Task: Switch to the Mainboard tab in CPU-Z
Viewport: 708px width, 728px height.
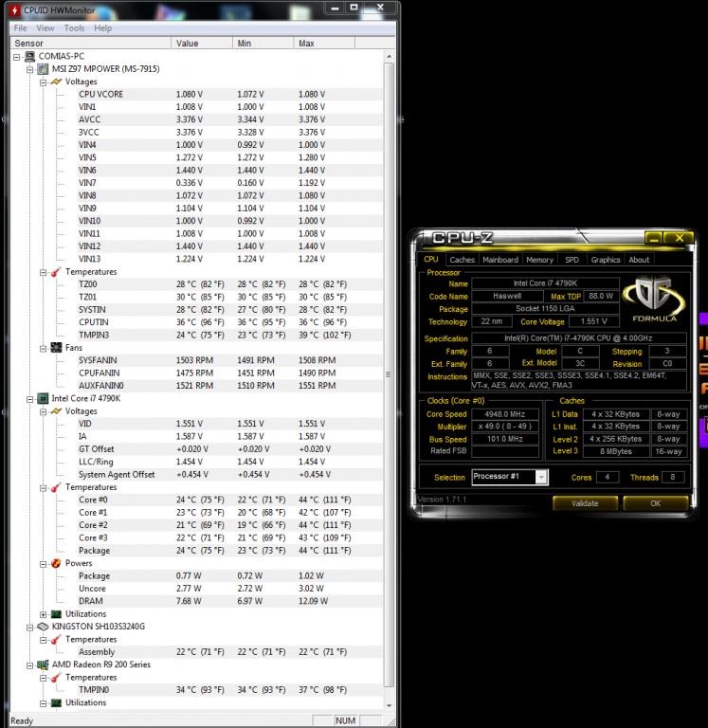Action: pyautogui.click(x=500, y=260)
